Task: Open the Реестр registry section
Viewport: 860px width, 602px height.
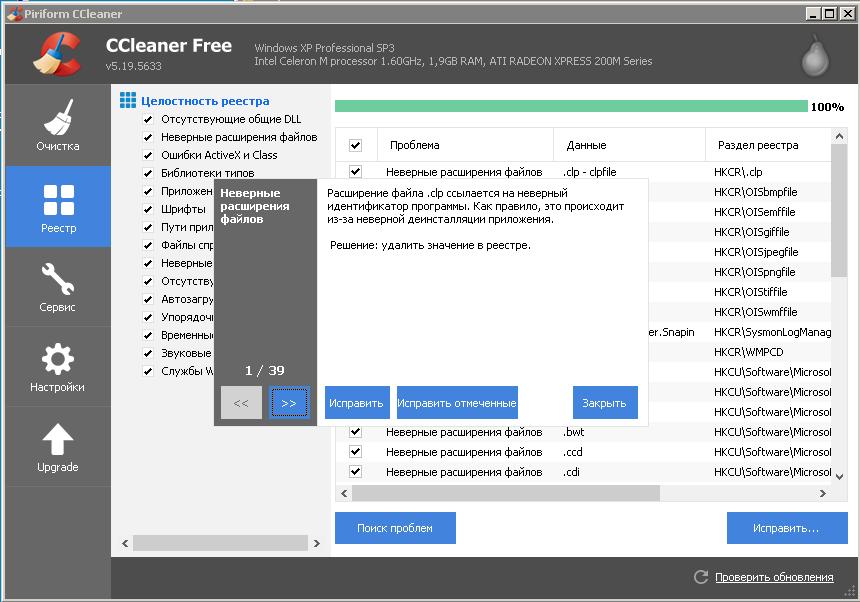Action: pyautogui.click(x=58, y=207)
